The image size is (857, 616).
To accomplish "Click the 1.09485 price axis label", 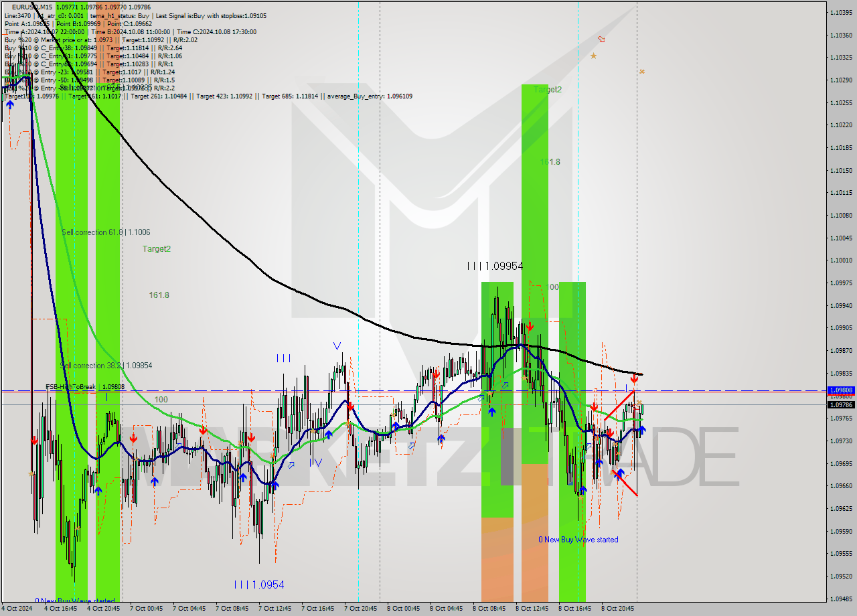I will point(841,599).
